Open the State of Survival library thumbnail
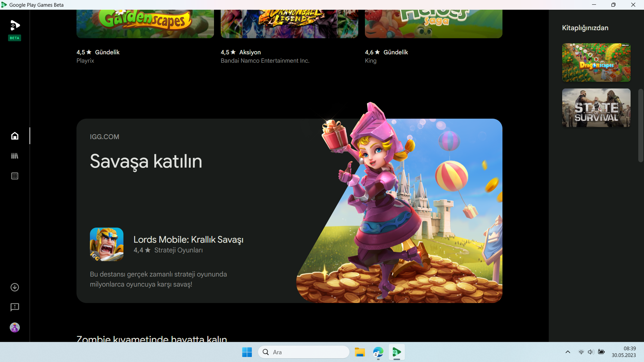 pos(596,108)
